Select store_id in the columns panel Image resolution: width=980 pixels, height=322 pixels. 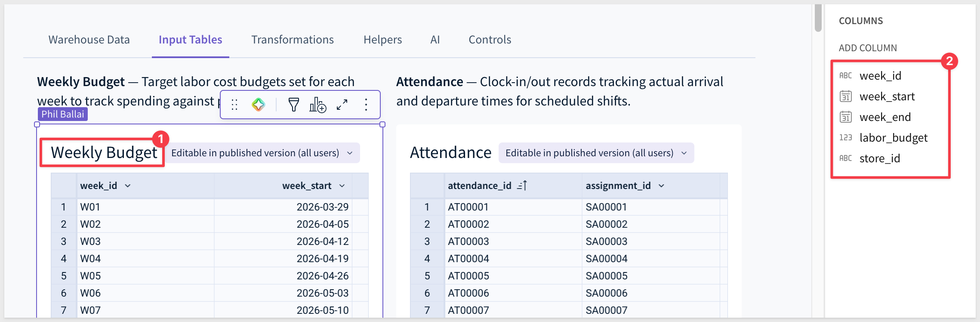tap(880, 158)
